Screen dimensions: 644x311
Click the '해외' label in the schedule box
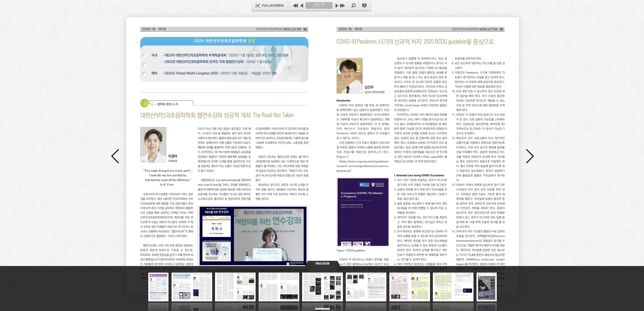154,73
